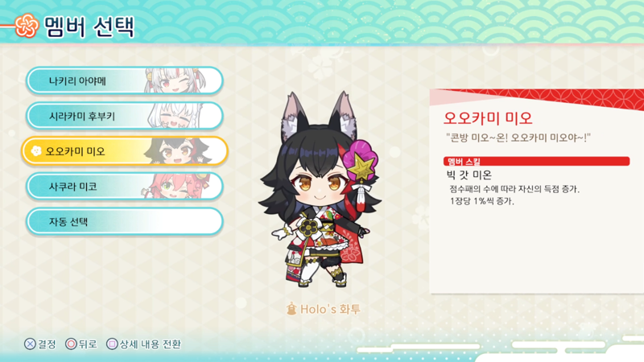
Task: Click the 빅 갓 미온 skill name
Action: [x=469, y=175]
